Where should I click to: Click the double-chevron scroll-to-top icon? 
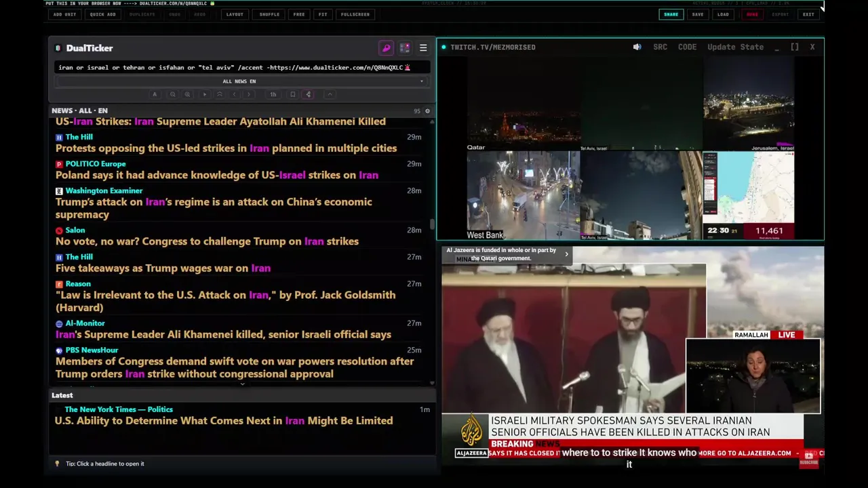220,94
